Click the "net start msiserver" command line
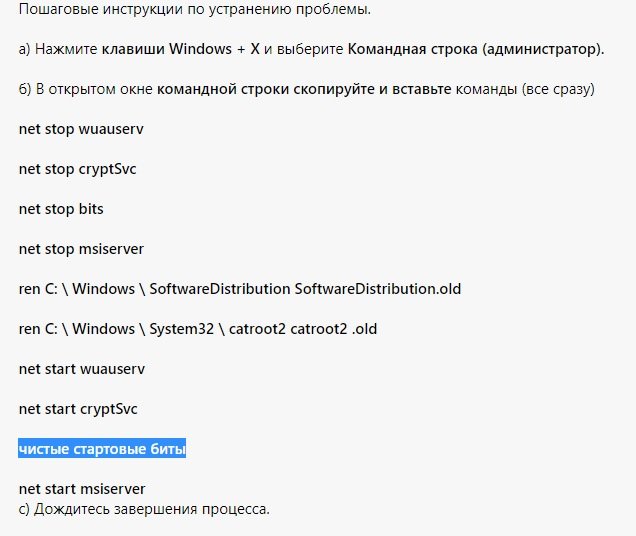This screenshot has width=636, height=536. pos(82,489)
